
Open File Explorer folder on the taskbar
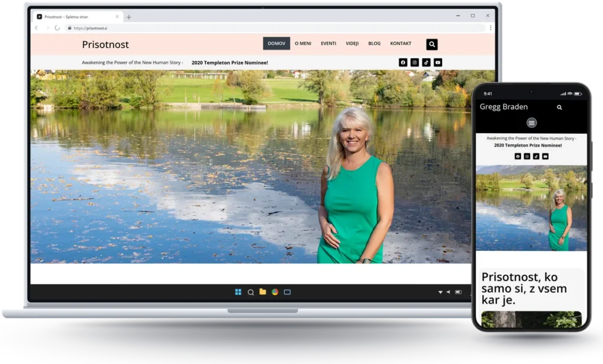tap(263, 292)
